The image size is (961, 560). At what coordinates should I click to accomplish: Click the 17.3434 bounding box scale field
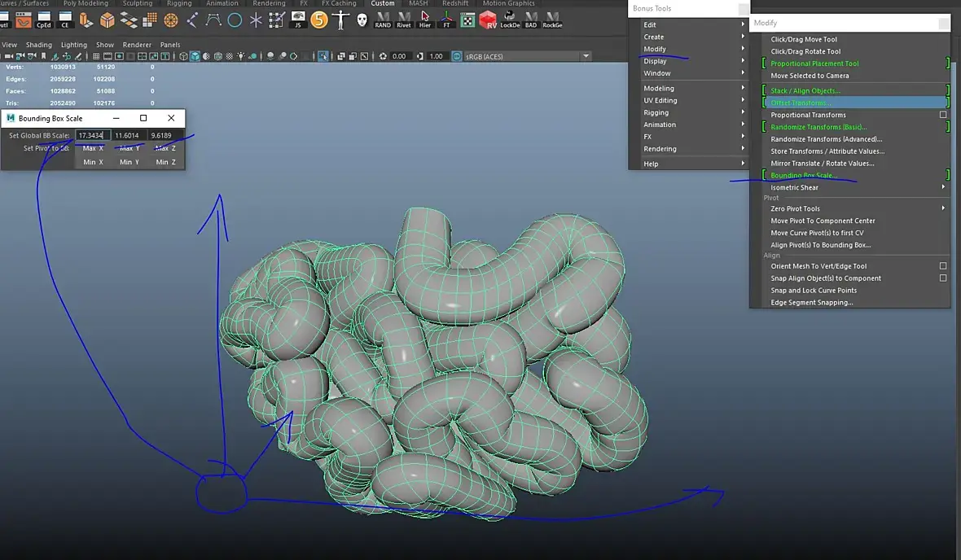pos(93,135)
